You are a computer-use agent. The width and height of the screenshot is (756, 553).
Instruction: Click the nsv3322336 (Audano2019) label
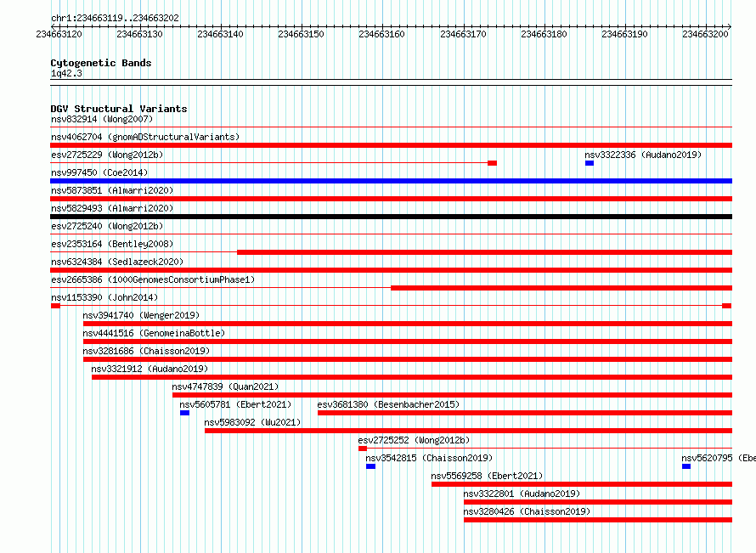643,155
